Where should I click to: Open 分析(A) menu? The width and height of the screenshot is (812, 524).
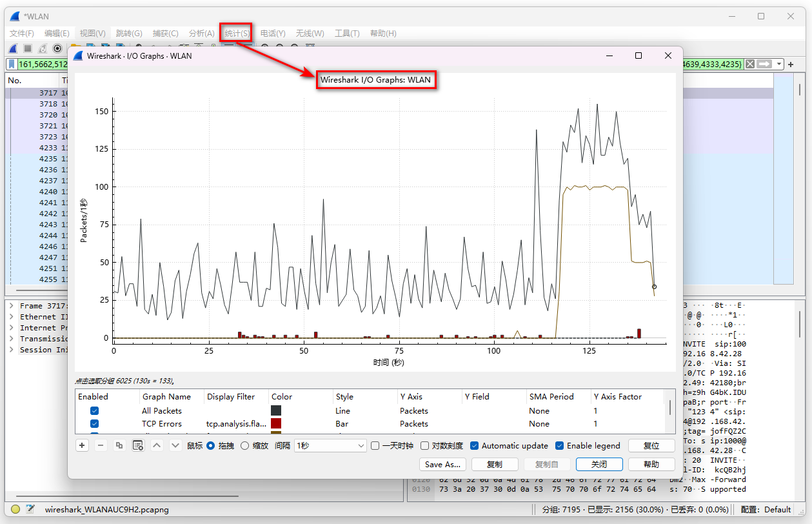(x=201, y=34)
